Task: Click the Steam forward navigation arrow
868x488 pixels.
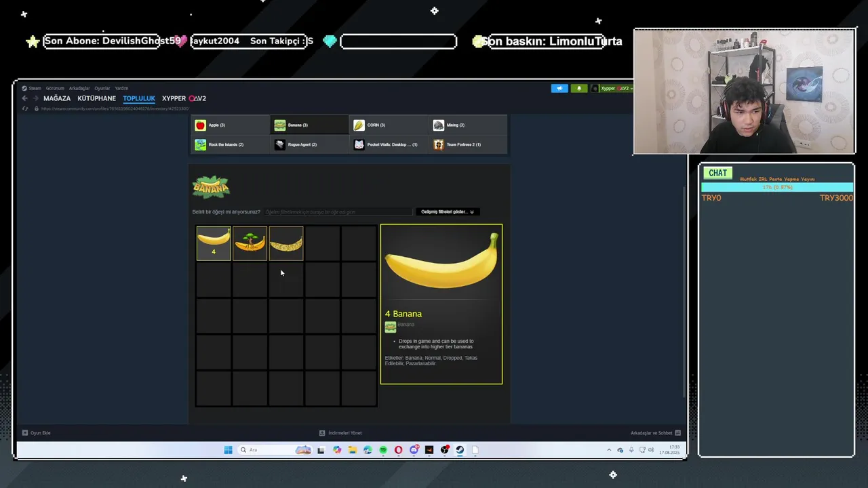Action: coord(36,98)
